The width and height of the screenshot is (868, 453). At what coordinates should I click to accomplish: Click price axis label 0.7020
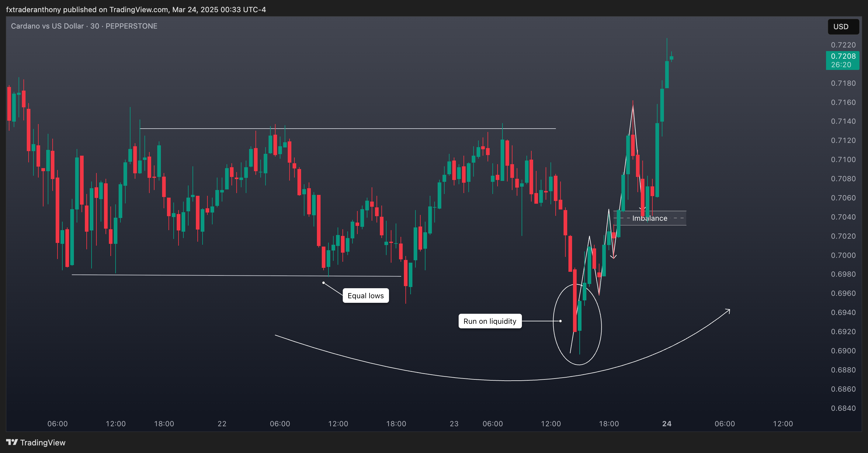[843, 236]
